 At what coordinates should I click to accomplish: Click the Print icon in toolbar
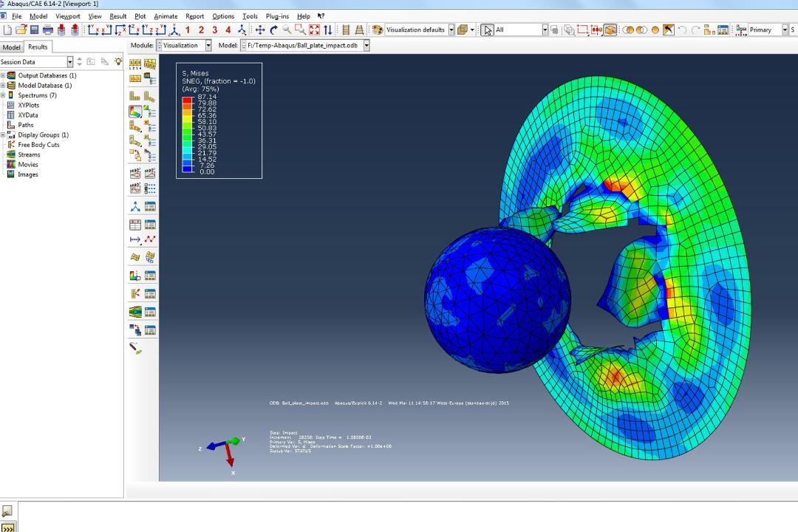(x=48, y=30)
